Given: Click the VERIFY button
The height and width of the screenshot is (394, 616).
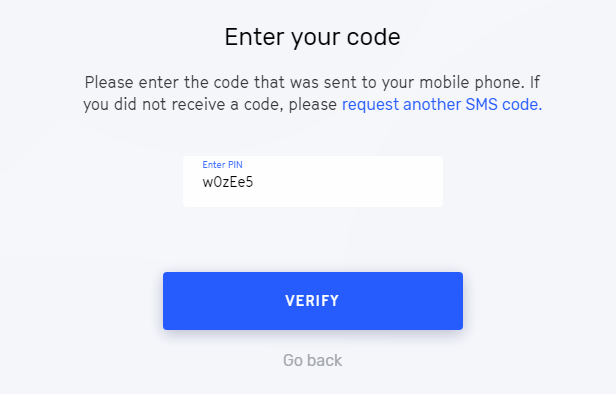Looking at the screenshot, I should pos(313,301).
